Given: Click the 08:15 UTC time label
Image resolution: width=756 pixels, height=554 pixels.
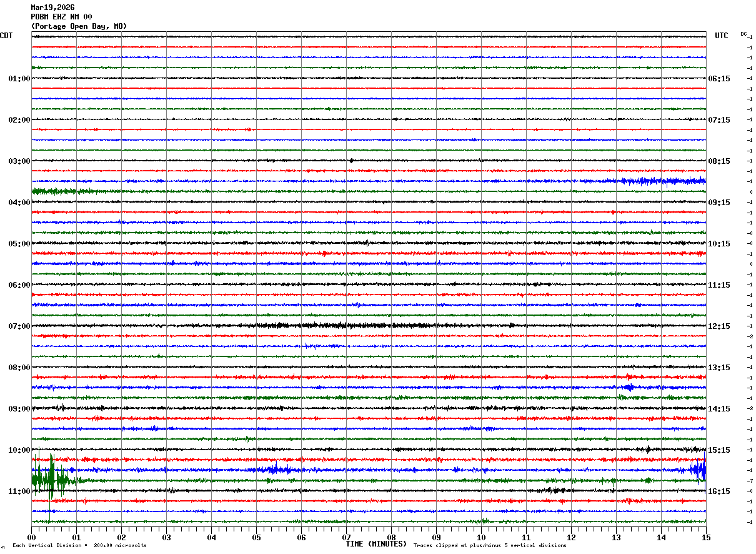Looking at the screenshot, I should pos(719,161).
